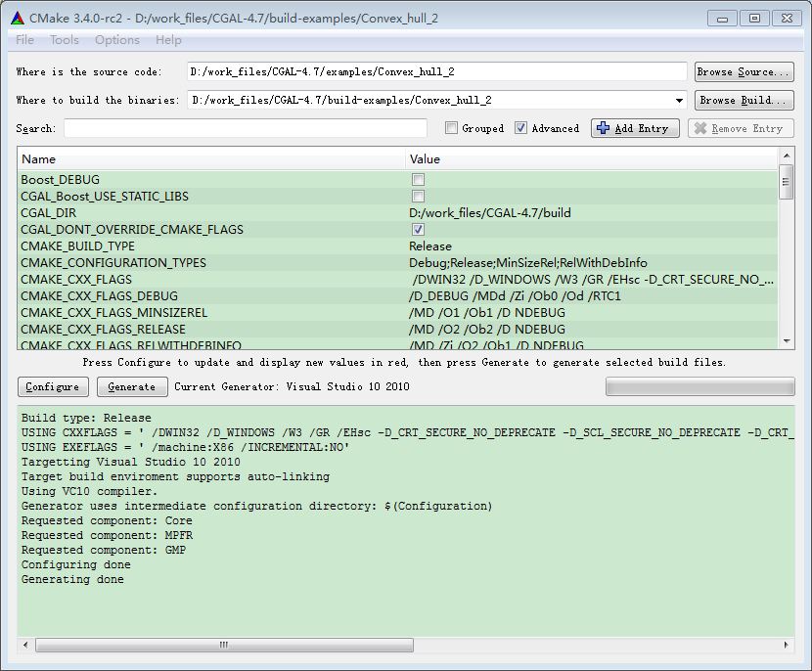812x671 pixels.
Task: Click output log scroll right arrow
Action: tap(787, 646)
